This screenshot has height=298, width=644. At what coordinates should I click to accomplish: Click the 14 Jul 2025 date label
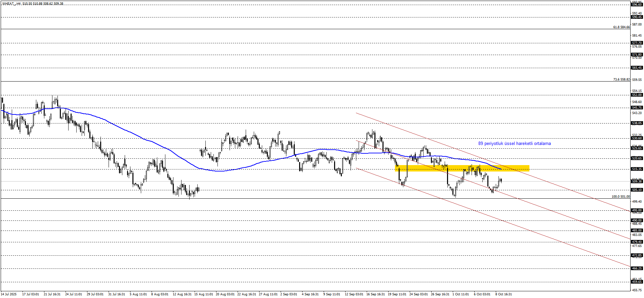tap(9, 294)
